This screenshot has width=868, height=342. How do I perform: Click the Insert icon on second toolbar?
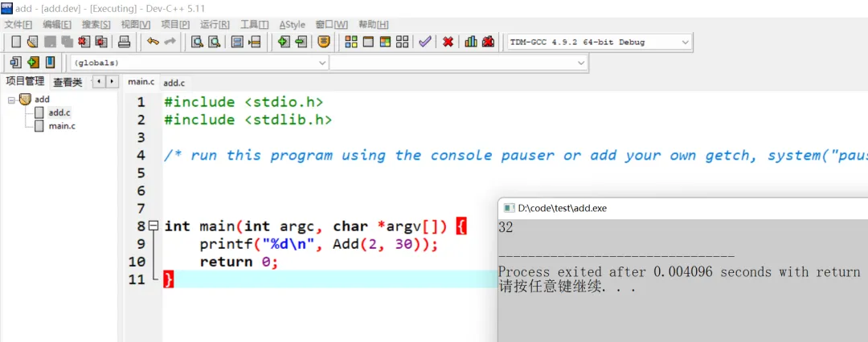click(16, 62)
